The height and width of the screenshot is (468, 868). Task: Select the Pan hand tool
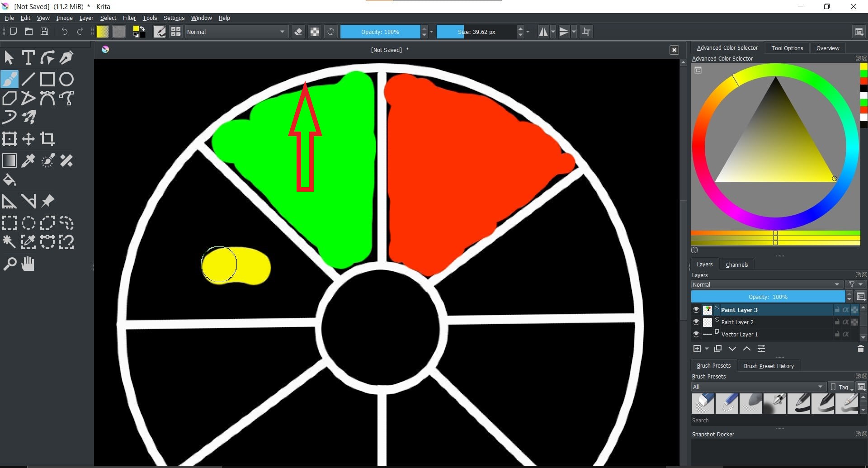point(28,264)
